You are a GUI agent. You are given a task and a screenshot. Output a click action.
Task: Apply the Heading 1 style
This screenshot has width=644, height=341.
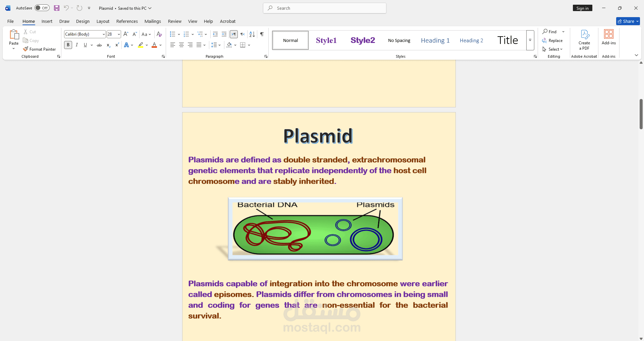pyautogui.click(x=435, y=40)
